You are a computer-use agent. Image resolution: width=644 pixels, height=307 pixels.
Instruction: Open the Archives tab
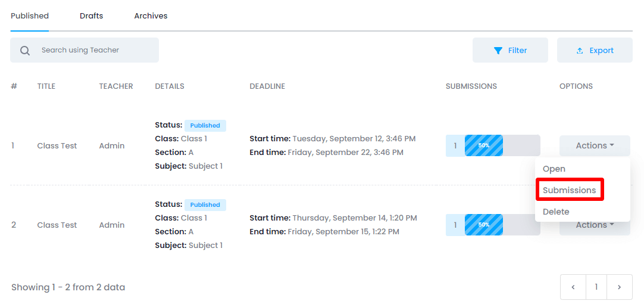[151, 16]
